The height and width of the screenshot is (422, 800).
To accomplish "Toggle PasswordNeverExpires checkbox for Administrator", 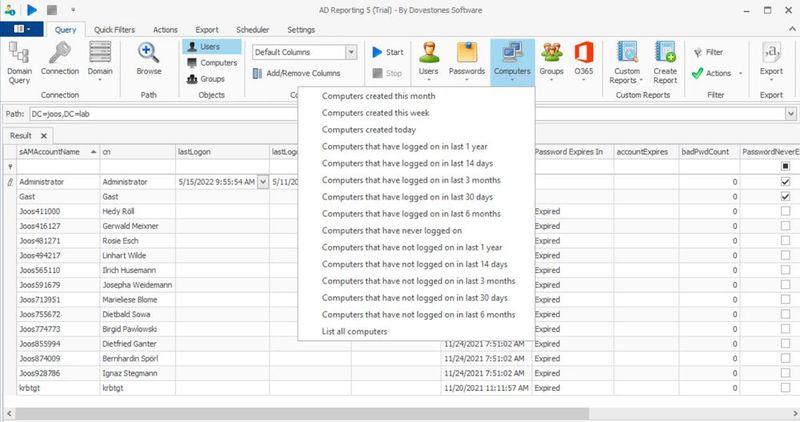I will click(785, 182).
